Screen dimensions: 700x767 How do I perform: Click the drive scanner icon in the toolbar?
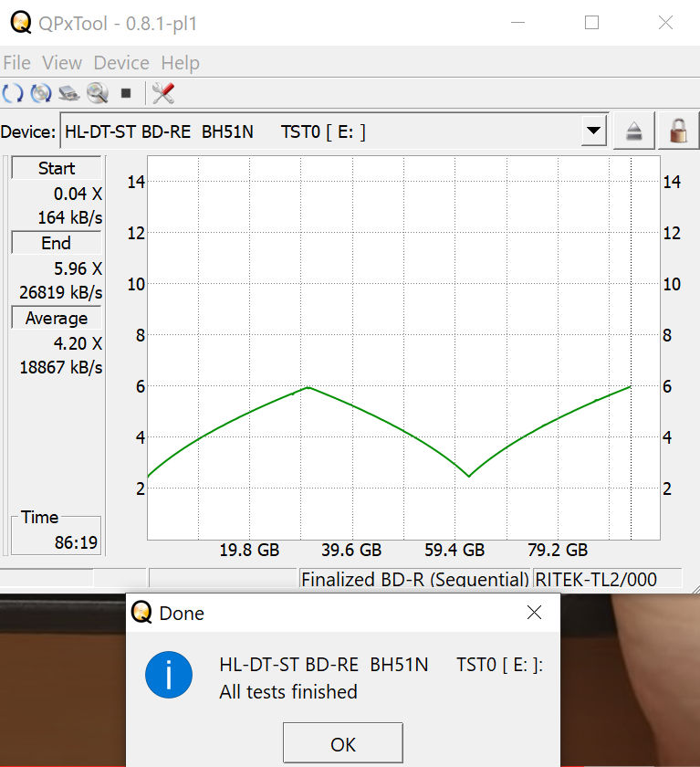pyautogui.click(x=69, y=93)
